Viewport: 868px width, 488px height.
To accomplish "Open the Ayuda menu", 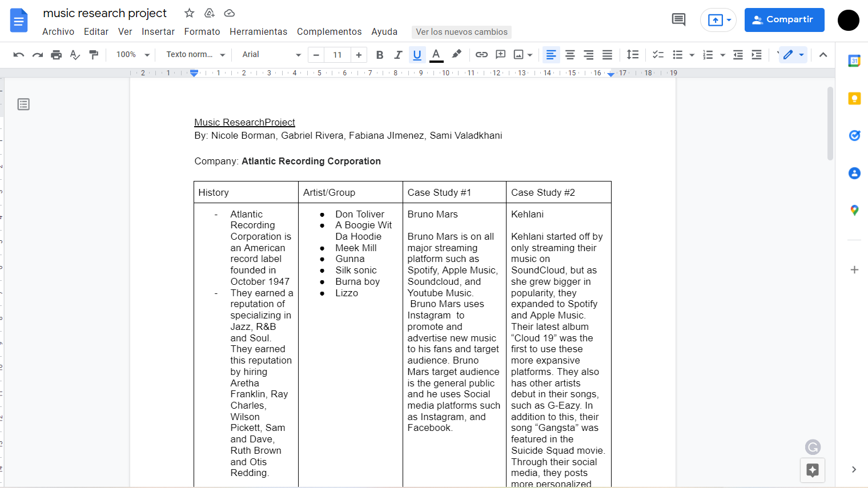I will (x=384, y=32).
